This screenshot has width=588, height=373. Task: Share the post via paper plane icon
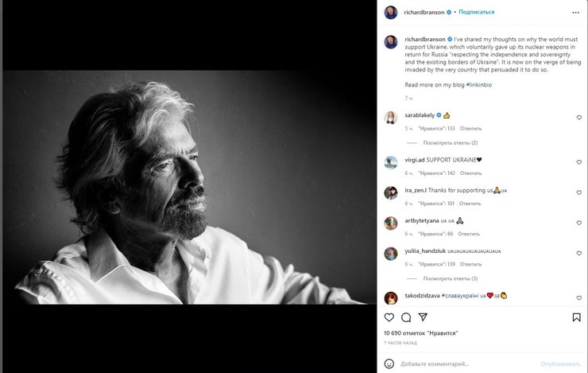(423, 317)
